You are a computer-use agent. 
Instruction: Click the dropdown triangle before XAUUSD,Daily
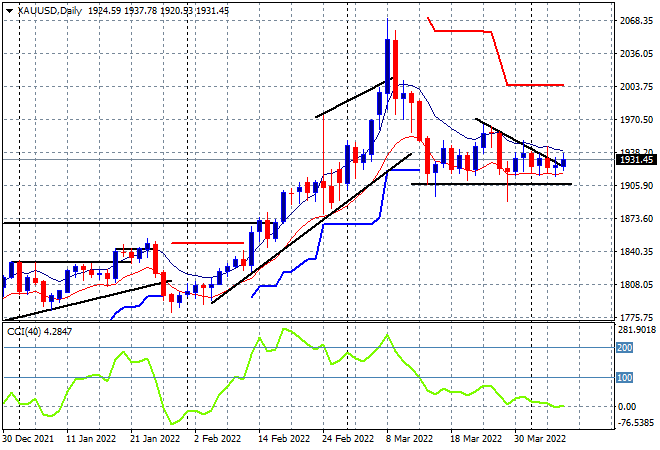coord(10,11)
